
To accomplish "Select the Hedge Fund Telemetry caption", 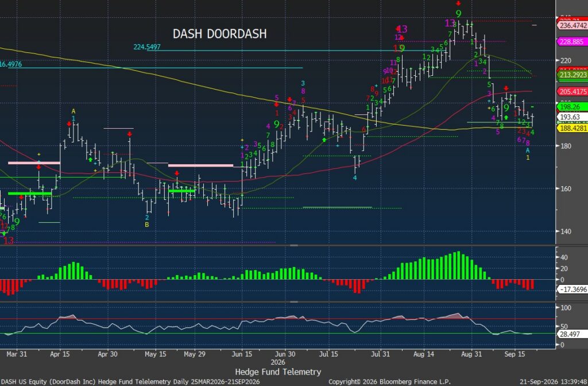I will pos(278,372).
